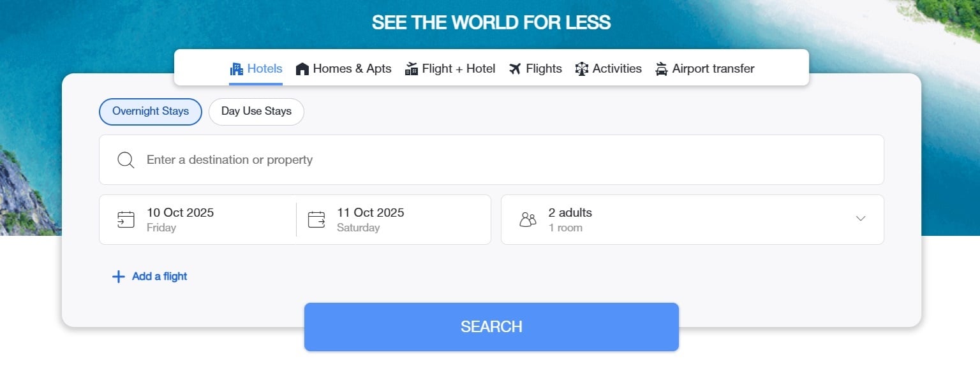Click the Add a flight link
This screenshot has width=980, height=371.
tap(159, 277)
